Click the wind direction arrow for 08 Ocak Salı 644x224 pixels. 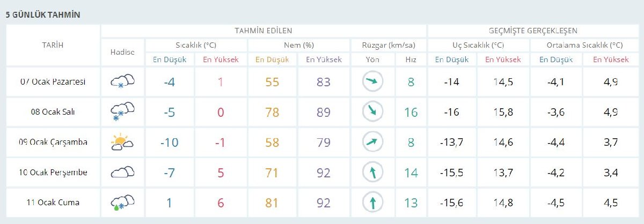371,111
